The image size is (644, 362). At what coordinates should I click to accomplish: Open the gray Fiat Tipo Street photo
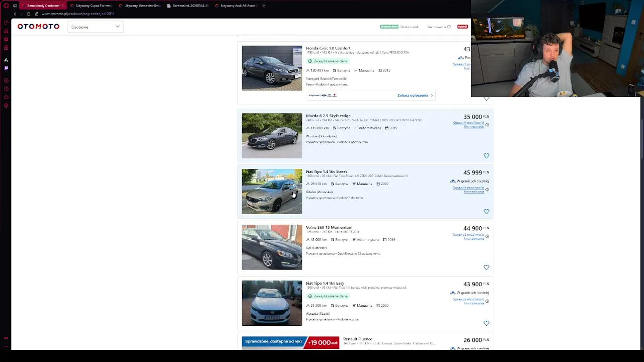coord(272,192)
